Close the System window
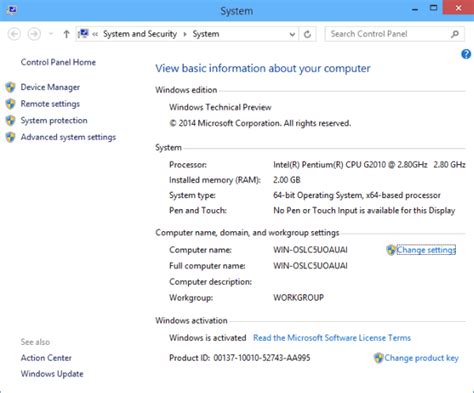The width and height of the screenshot is (474, 393). pyautogui.click(x=458, y=7)
